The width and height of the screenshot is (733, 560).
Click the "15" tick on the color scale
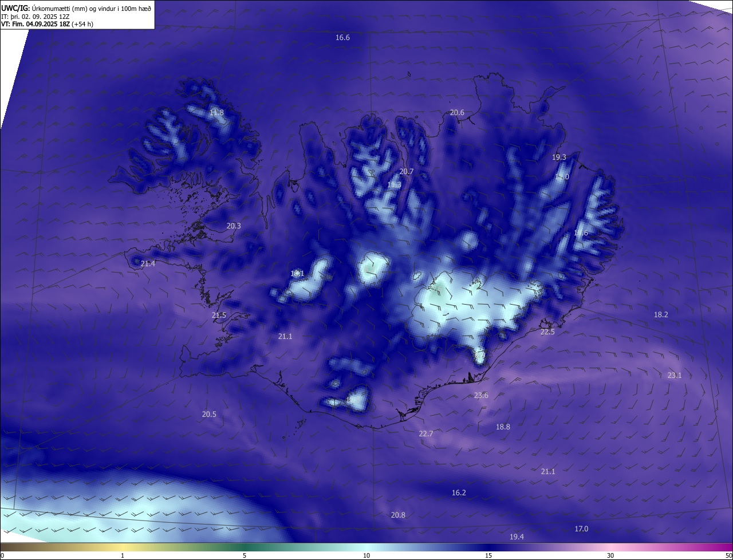(x=488, y=555)
